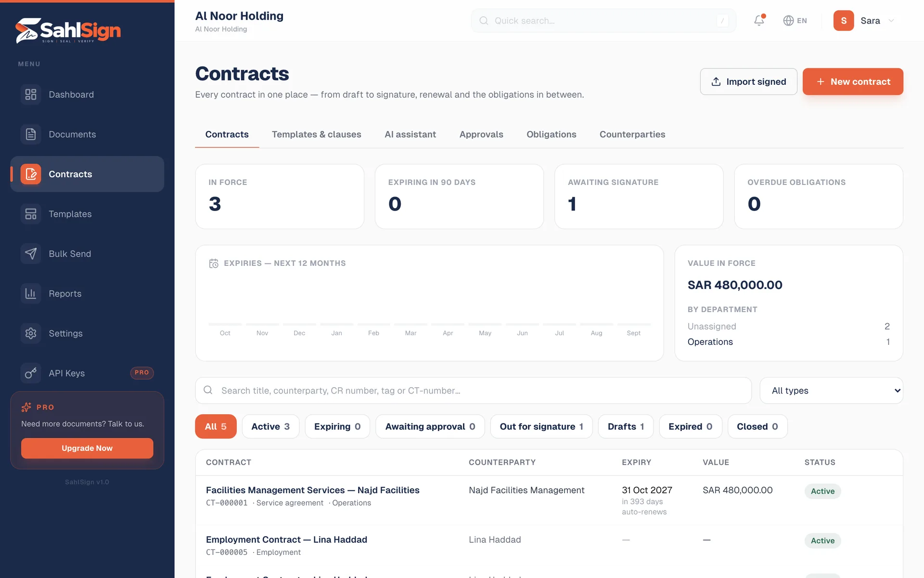Focus the contract title search field
The width and height of the screenshot is (924, 578).
tap(473, 391)
